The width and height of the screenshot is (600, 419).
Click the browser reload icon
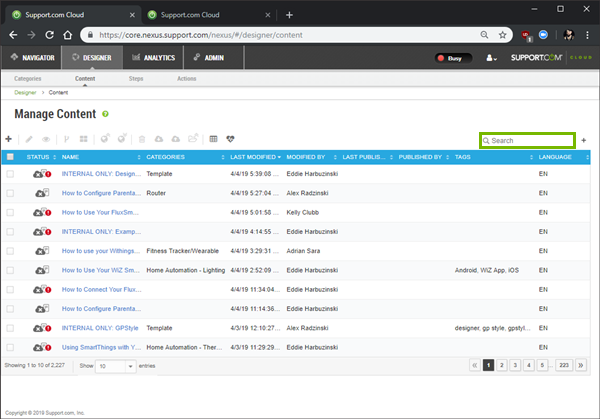click(49, 35)
